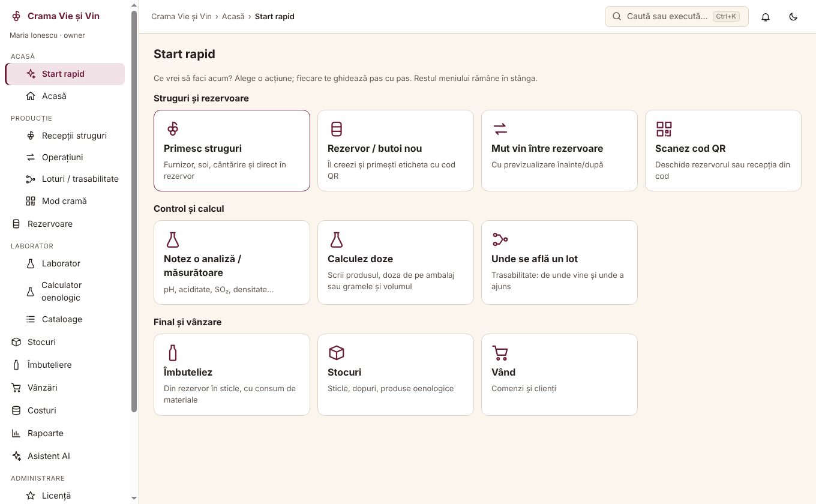The width and height of the screenshot is (816, 504).
Task: Click the Crama Vie și Vin breadcrumb link
Action: (181, 17)
